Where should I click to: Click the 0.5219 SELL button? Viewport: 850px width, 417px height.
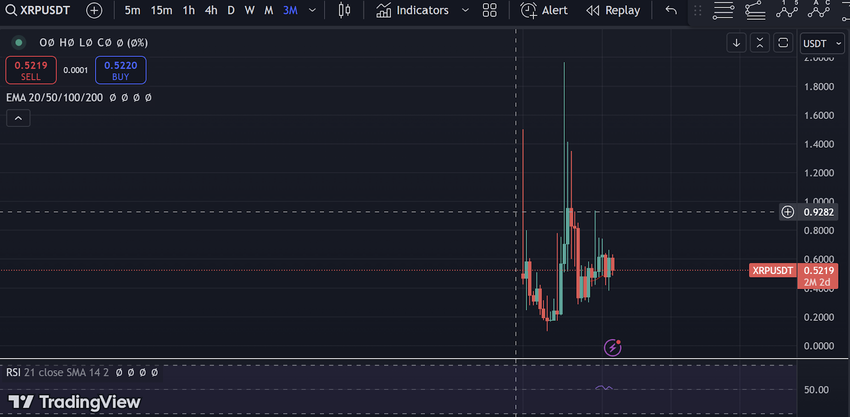31,70
